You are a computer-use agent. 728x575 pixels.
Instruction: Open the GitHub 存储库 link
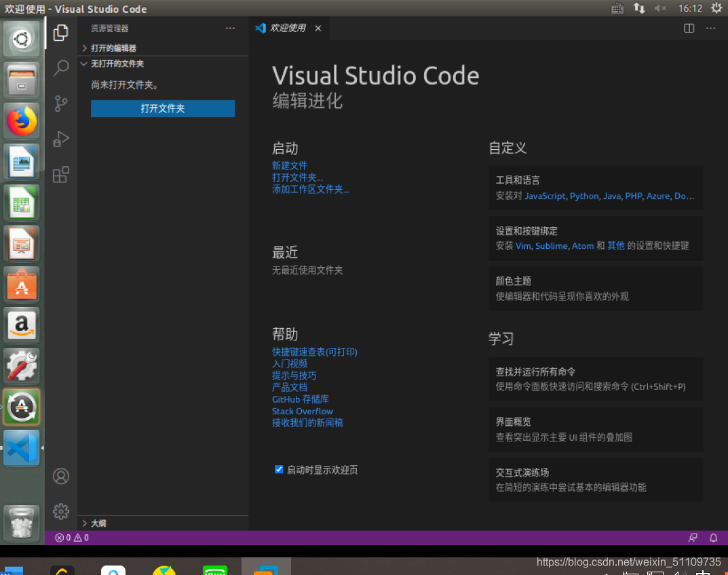301,399
